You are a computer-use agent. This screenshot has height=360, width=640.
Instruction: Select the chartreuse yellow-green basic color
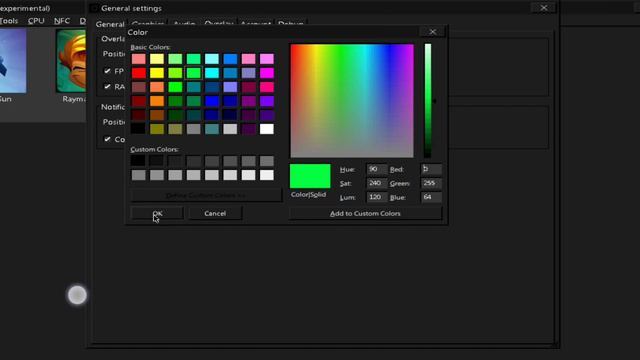point(175,73)
